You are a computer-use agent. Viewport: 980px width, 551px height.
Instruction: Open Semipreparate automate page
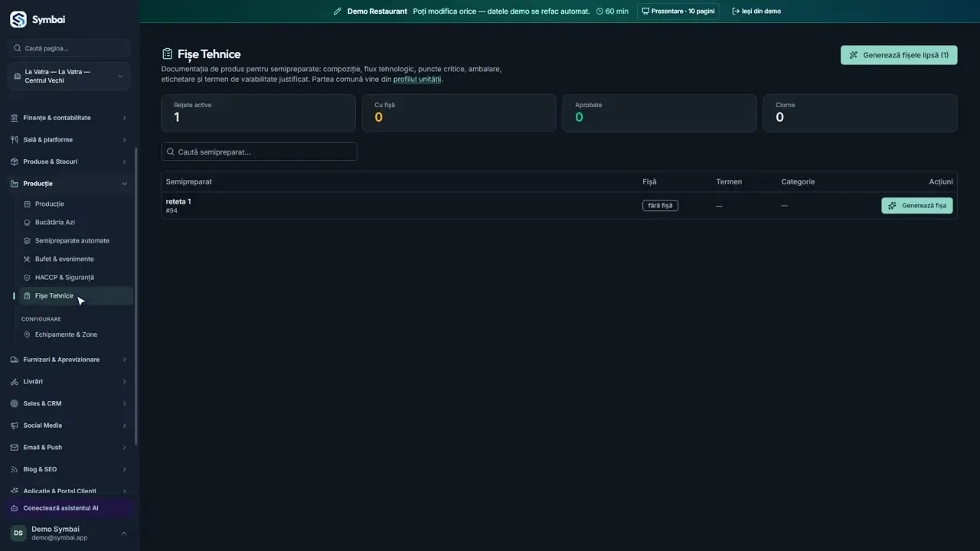pyautogui.click(x=77, y=241)
